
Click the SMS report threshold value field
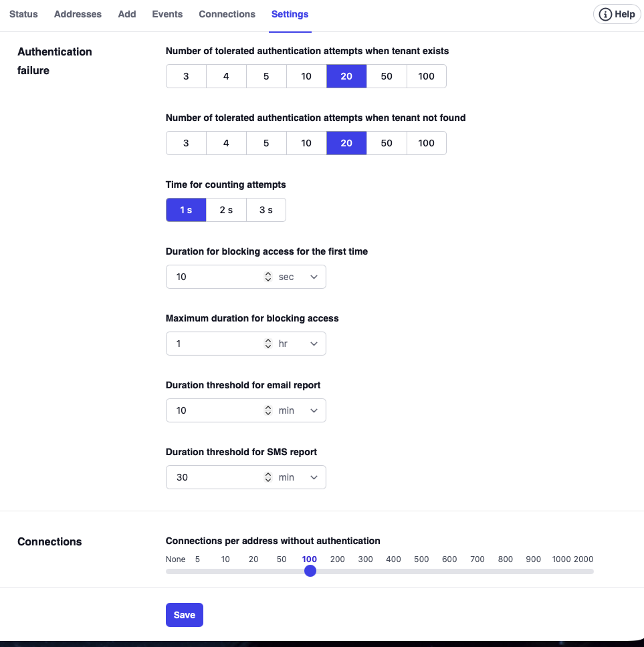(214, 477)
